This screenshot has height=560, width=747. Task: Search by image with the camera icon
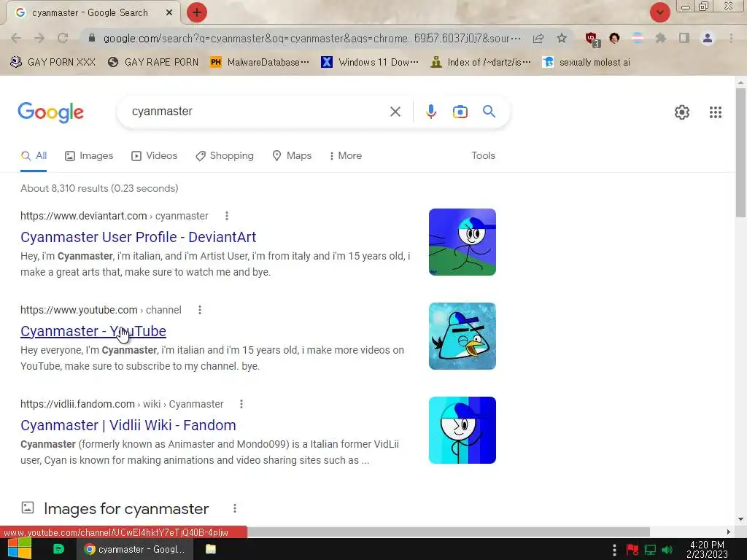point(460,112)
